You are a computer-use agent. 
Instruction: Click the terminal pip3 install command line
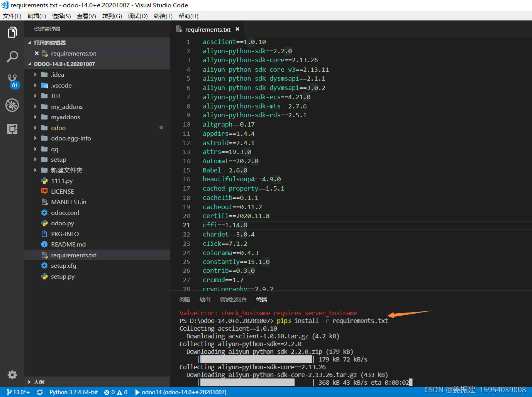[284, 321]
